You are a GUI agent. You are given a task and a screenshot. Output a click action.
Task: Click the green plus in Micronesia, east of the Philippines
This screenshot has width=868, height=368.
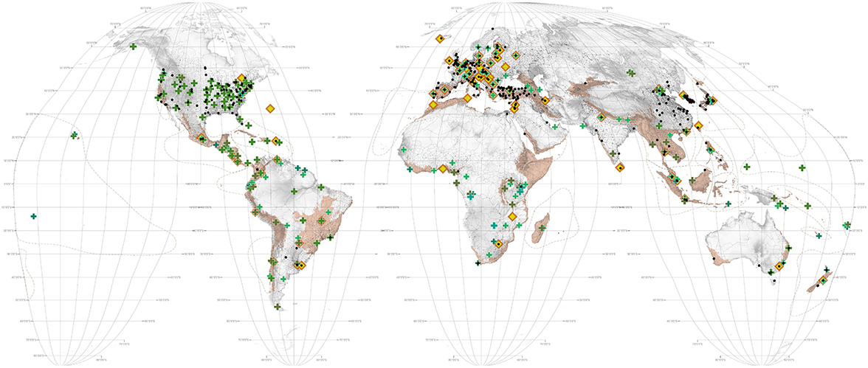(746, 167)
